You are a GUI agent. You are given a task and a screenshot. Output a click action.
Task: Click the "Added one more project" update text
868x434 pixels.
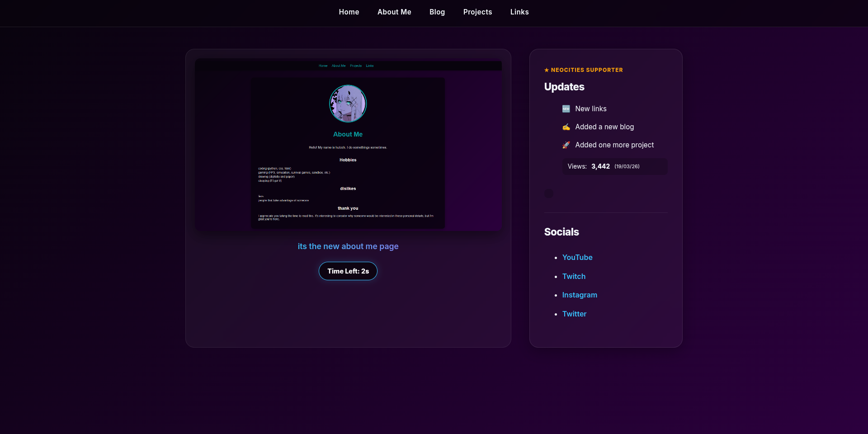point(614,145)
